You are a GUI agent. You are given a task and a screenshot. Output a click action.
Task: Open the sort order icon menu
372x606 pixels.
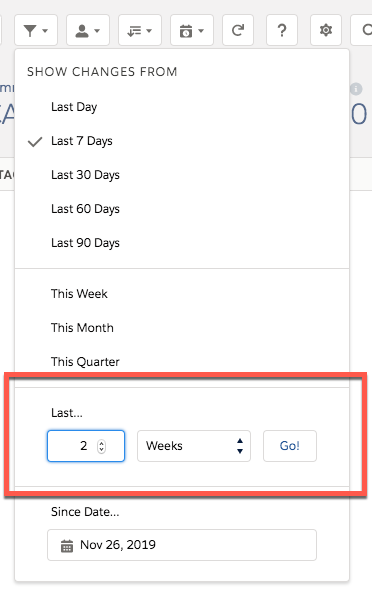coord(140,30)
